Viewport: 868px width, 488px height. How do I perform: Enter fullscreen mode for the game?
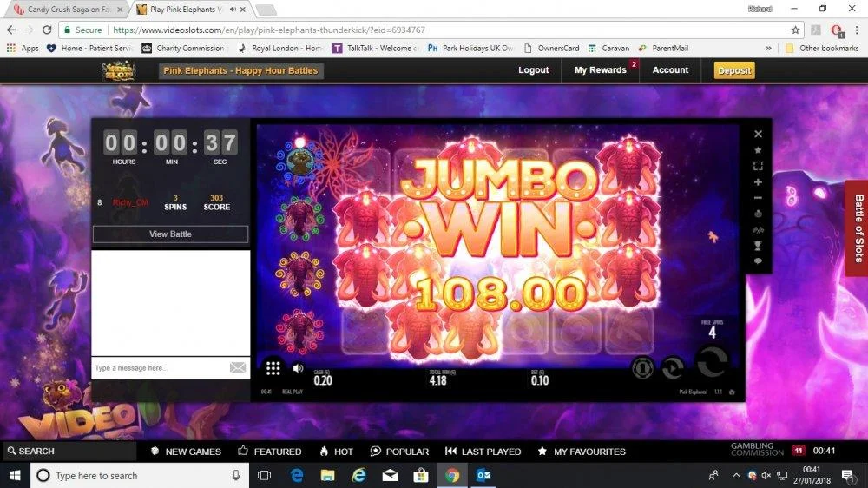(x=758, y=166)
